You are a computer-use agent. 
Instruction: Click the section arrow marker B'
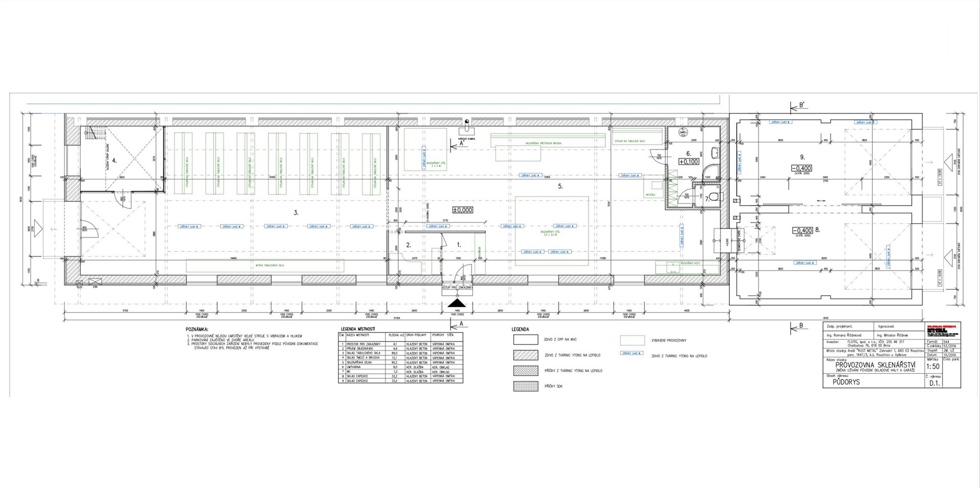click(x=796, y=107)
